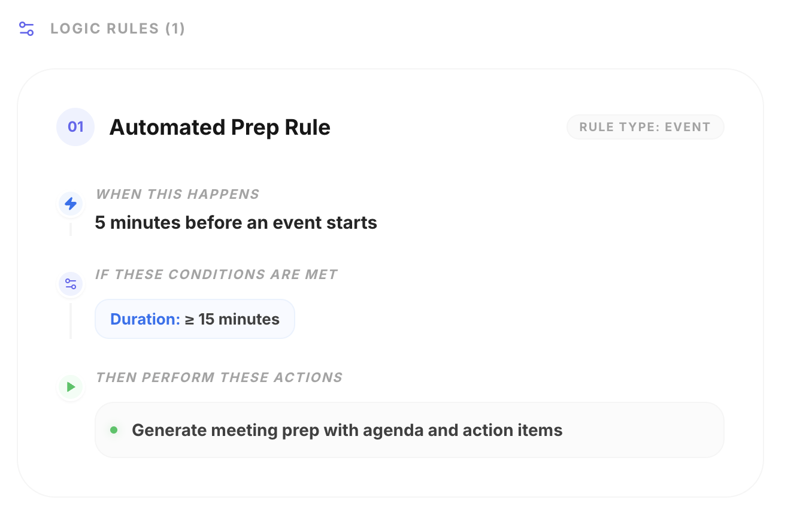Click the Rule Type: Event badge
Image resolution: width=812 pixels, height=521 pixels.
[x=645, y=127]
